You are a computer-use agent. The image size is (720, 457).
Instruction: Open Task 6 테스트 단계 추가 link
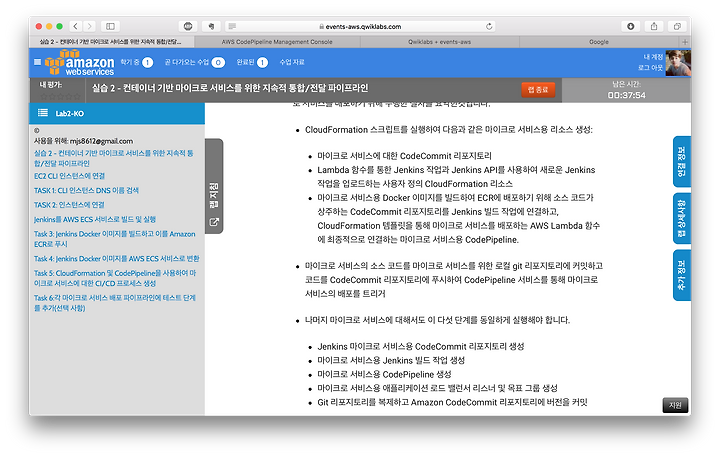point(115,303)
